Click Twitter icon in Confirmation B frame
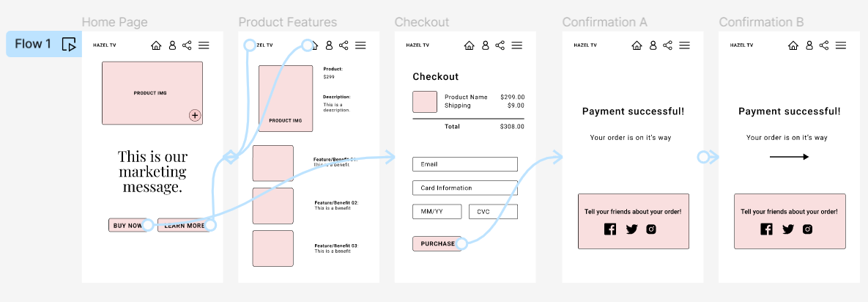Screen dimensions: 868x302 coord(787,229)
